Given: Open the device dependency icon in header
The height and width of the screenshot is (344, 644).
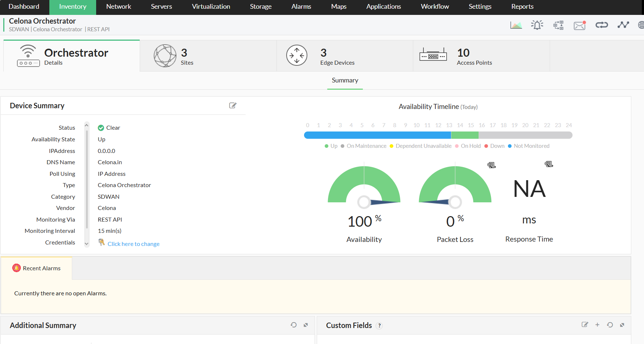Looking at the screenshot, I should tap(558, 25).
